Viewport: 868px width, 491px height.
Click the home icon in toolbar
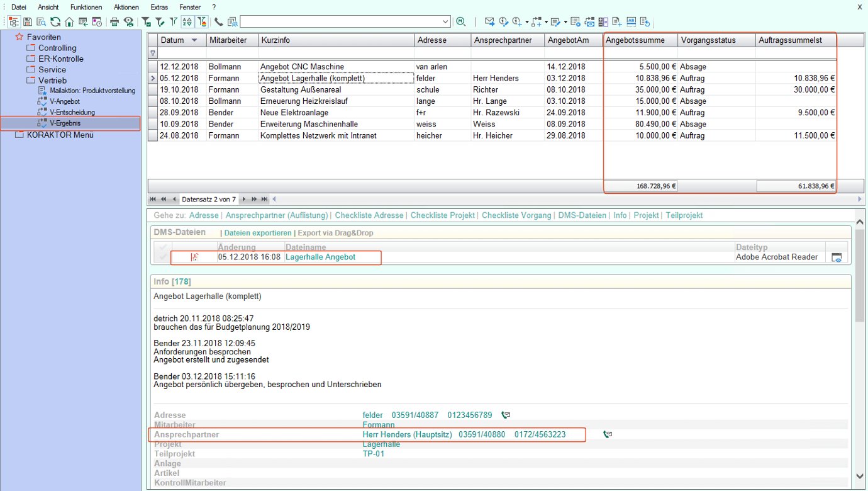(x=69, y=21)
